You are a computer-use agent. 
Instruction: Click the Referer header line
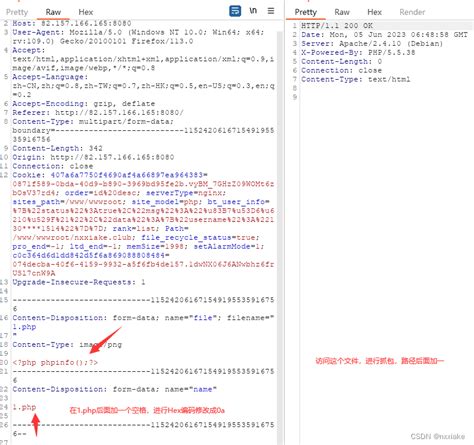tap(98, 113)
